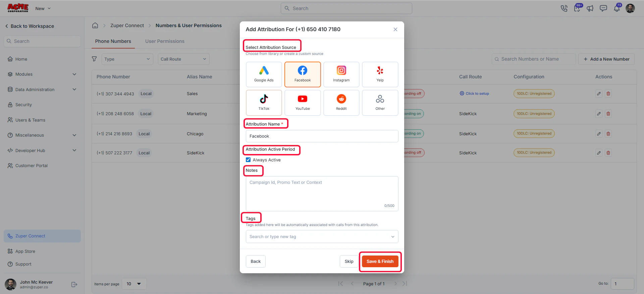Switch to the Phone Numbers tab

(113, 41)
